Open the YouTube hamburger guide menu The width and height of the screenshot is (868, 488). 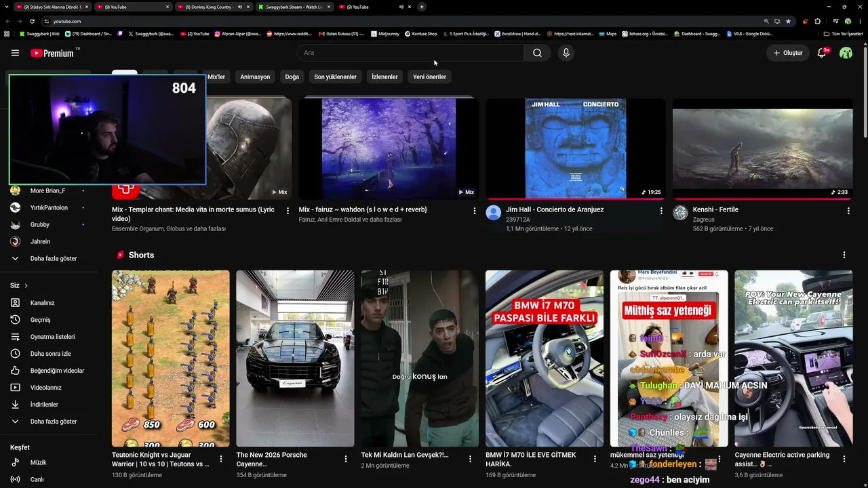pyautogui.click(x=15, y=53)
